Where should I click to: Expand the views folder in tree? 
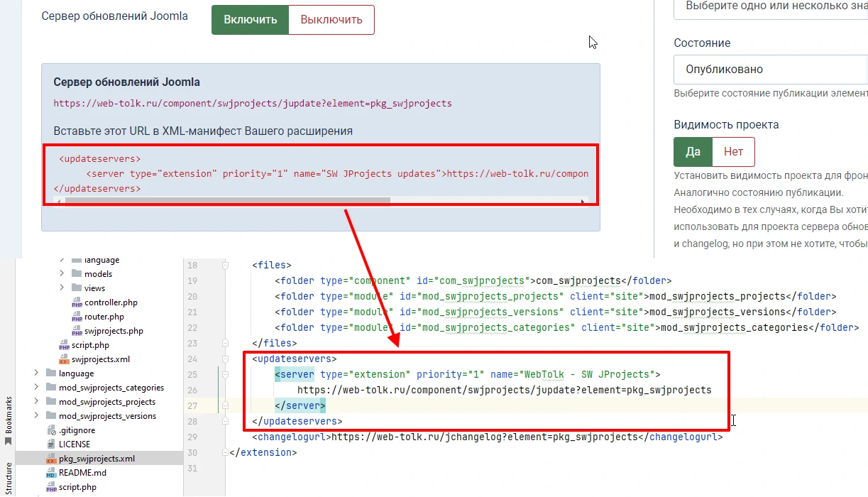[62, 288]
